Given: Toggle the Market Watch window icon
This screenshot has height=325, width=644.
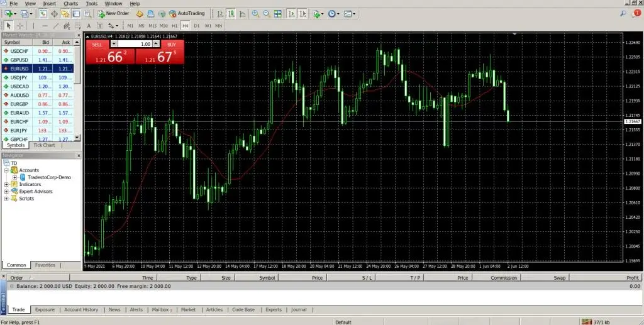Looking at the screenshot, I should click(43, 14).
